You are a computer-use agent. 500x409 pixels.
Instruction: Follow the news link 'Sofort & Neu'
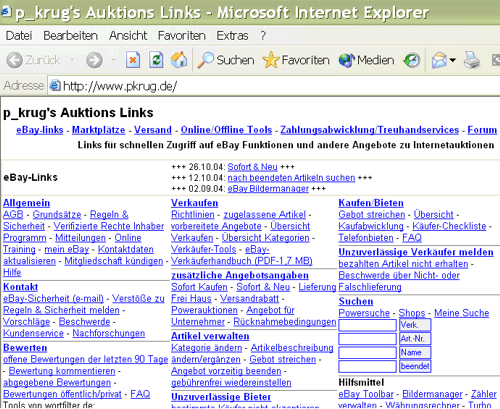(x=252, y=167)
